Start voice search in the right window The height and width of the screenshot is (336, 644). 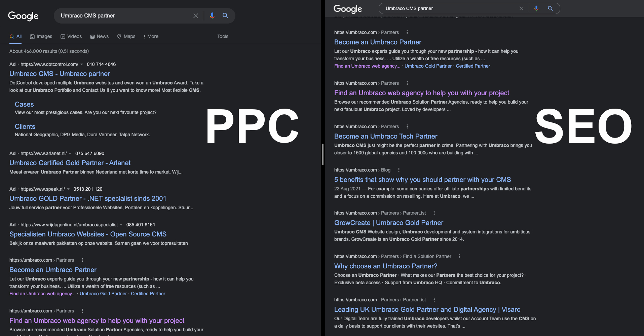click(536, 8)
